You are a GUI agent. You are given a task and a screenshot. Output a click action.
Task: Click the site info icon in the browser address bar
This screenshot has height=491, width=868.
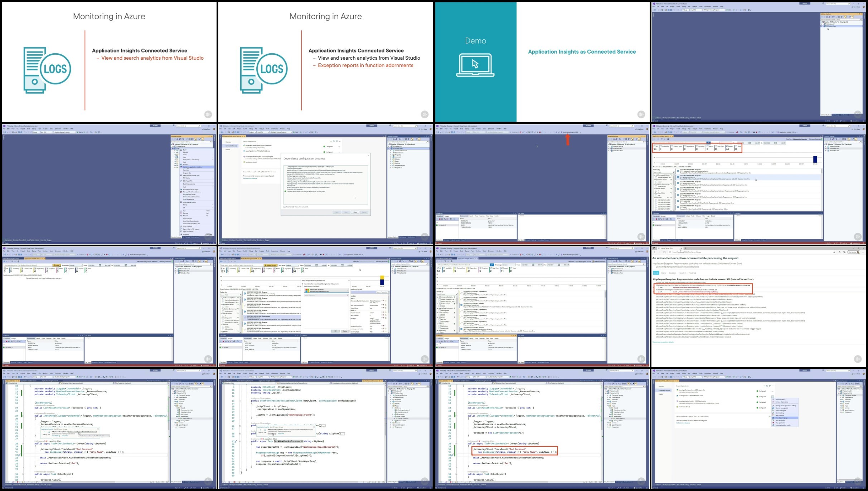(x=670, y=252)
